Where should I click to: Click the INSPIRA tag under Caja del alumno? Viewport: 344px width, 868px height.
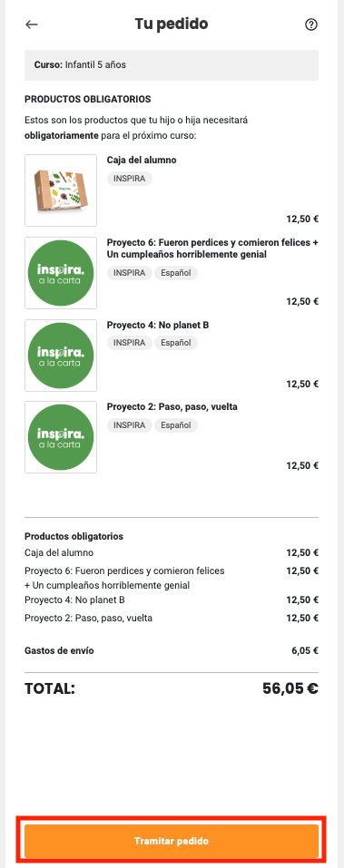point(130,179)
